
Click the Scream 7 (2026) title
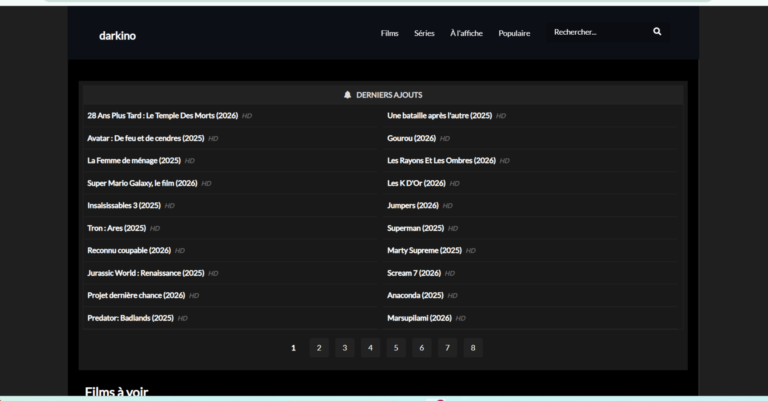click(x=414, y=273)
